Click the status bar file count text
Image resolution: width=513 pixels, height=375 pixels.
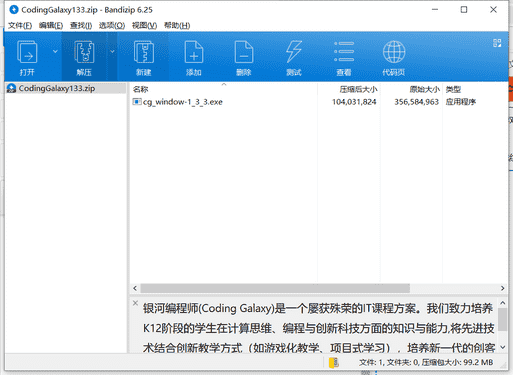426,362
